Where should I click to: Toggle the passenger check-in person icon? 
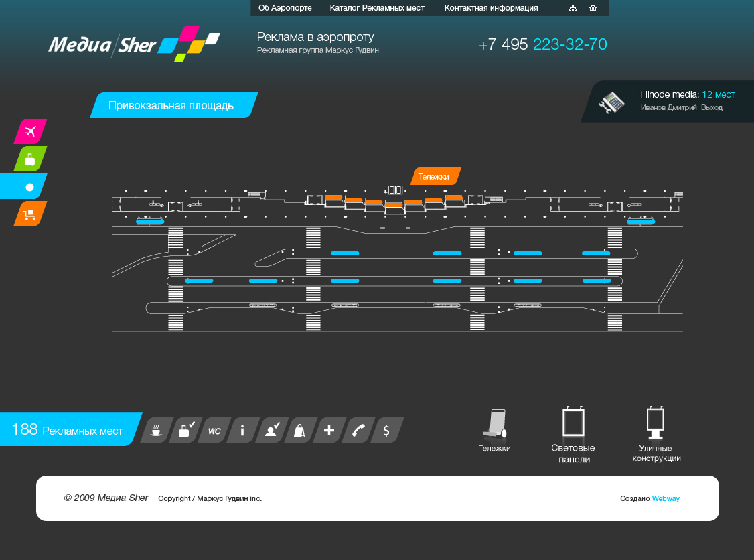272,430
